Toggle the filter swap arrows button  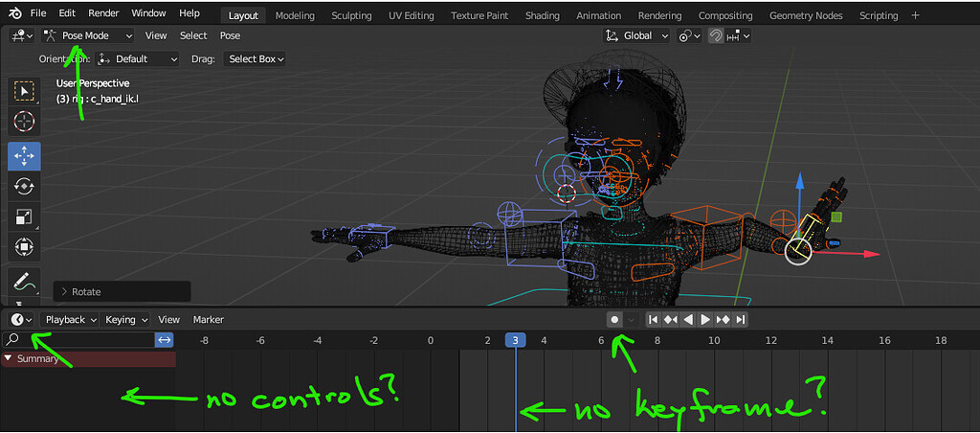point(165,340)
